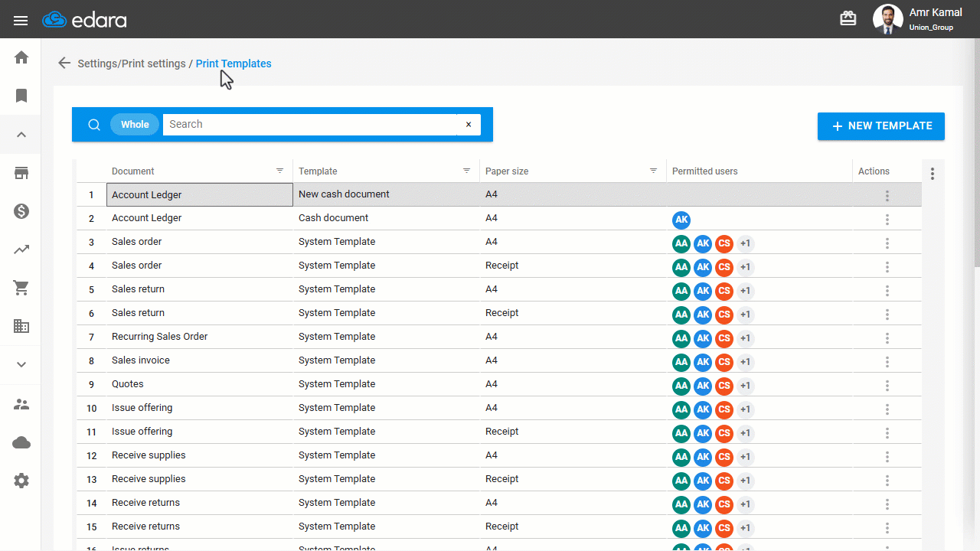Open the building icon in sidebar

[x=21, y=326]
